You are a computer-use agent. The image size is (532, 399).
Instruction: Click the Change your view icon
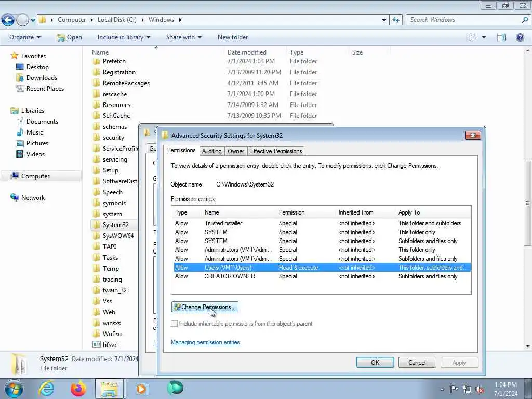tap(473, 37)
